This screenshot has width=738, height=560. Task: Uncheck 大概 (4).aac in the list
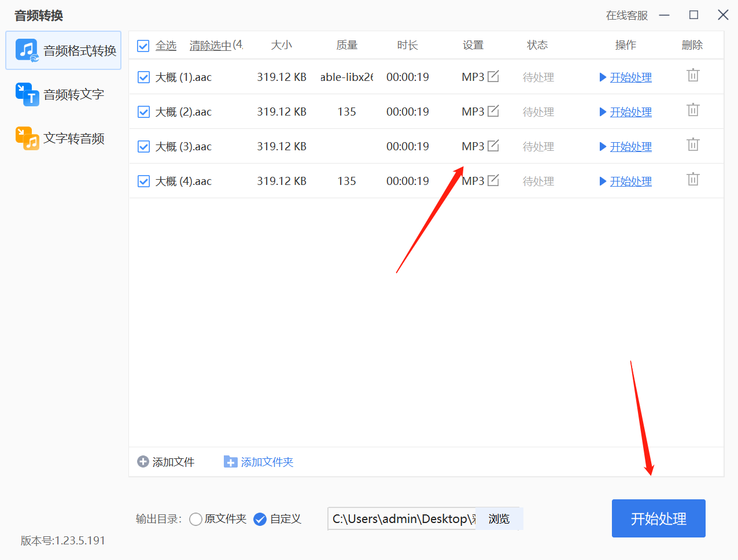pos(143,181)
